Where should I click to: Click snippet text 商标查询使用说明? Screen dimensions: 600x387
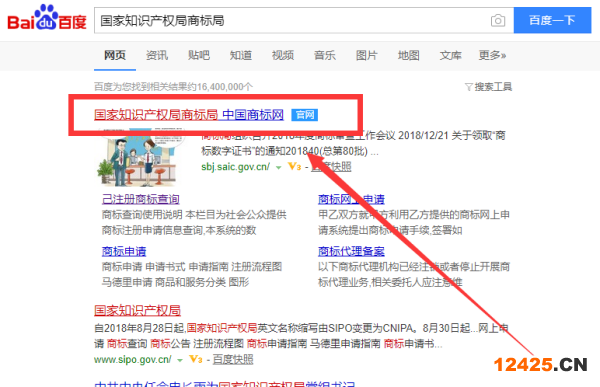pos(142,215)
